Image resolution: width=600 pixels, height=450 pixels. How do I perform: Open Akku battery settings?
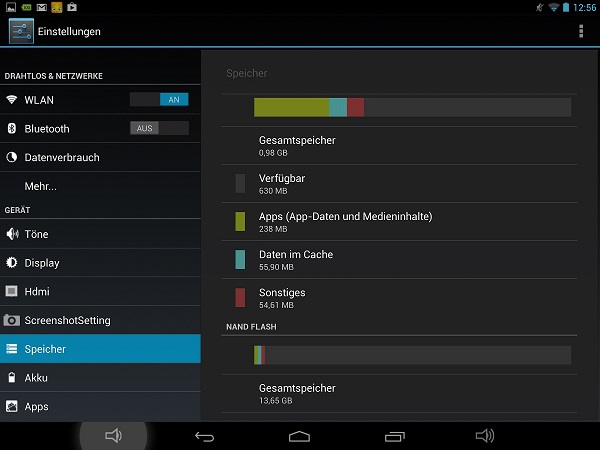click(x=100, y=377)
